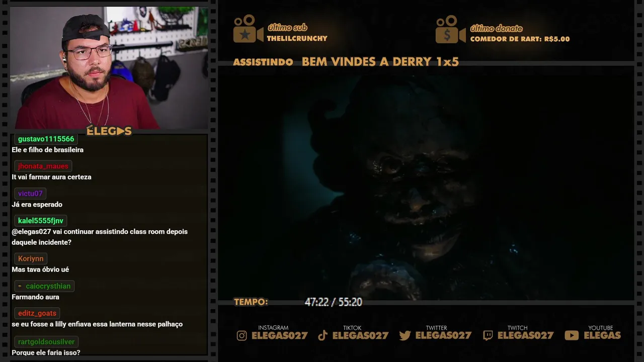The image size is (644, 362).
Task: Click message 'Porque ele faria isso?'
Action: [46, 353]
